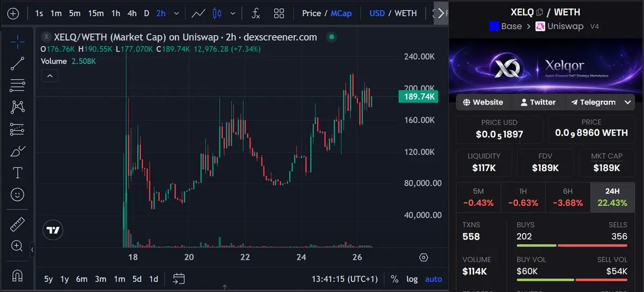The image size is (644, 292).
Task: Click the 189.74K current price label
Action: point(418,96)
